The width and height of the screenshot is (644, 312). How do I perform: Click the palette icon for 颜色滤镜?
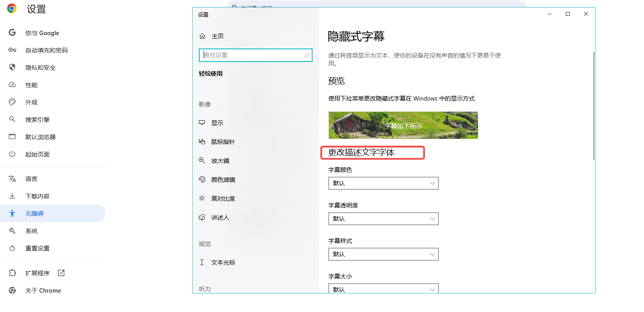tap(202, 179)
